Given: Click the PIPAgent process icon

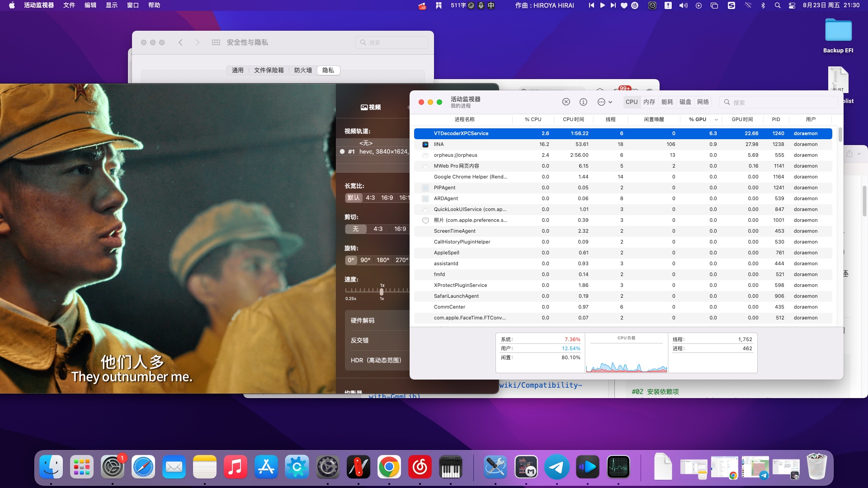Looking at the screenshot, I should (425, 188).
